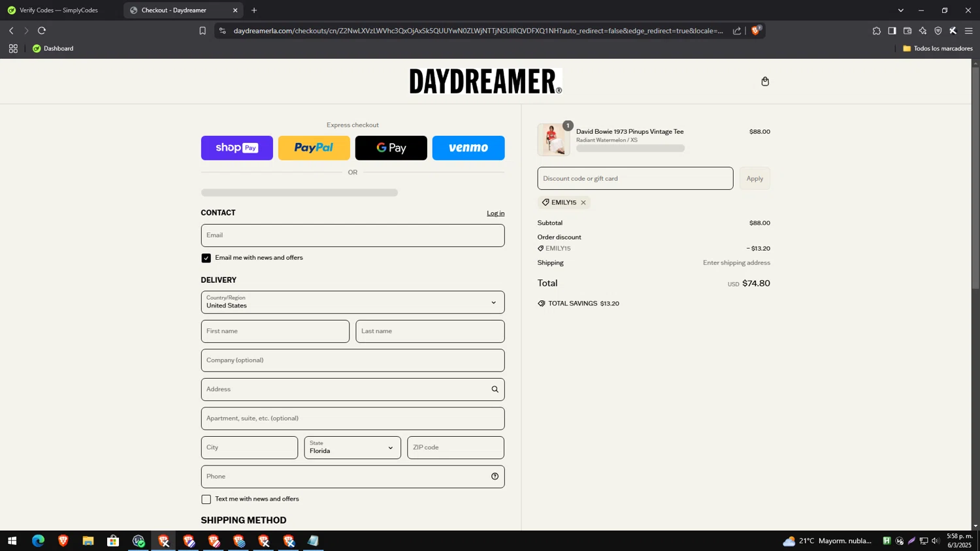The image size is (980, 551).
Task: Click the volume icon in system tray
Action: click(936, 541)
